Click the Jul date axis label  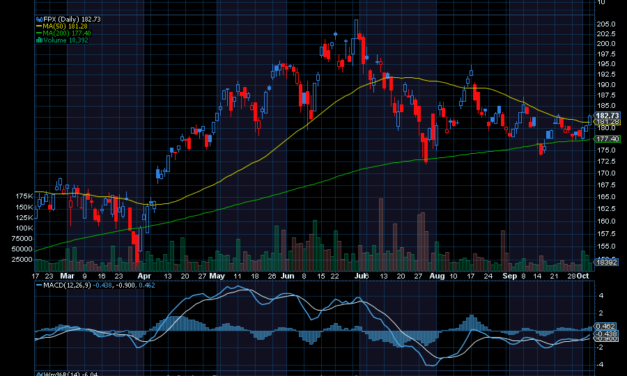coord(360,276)
